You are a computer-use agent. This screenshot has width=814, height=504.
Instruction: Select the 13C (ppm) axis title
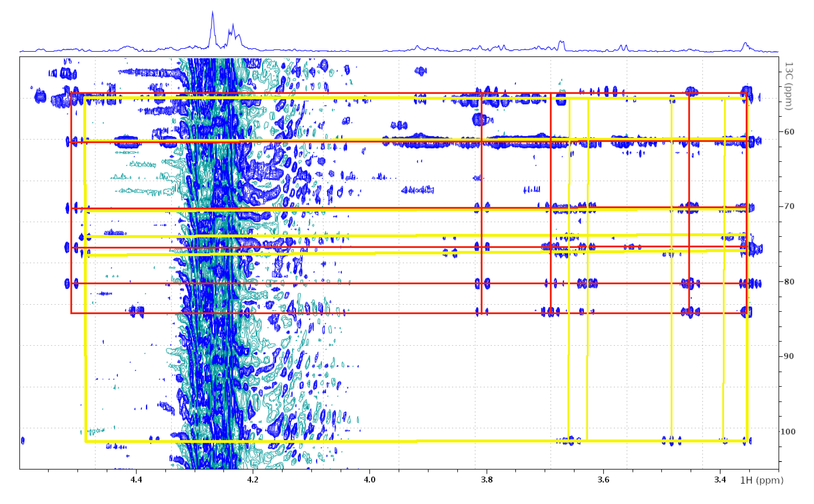(789, 86)
